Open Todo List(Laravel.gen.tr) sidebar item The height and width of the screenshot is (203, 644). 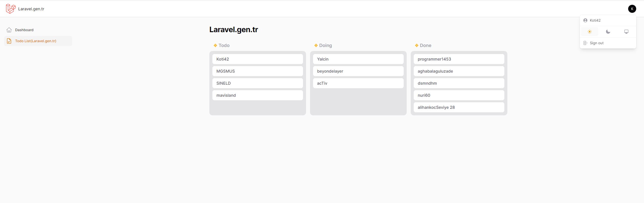[38, 41]
